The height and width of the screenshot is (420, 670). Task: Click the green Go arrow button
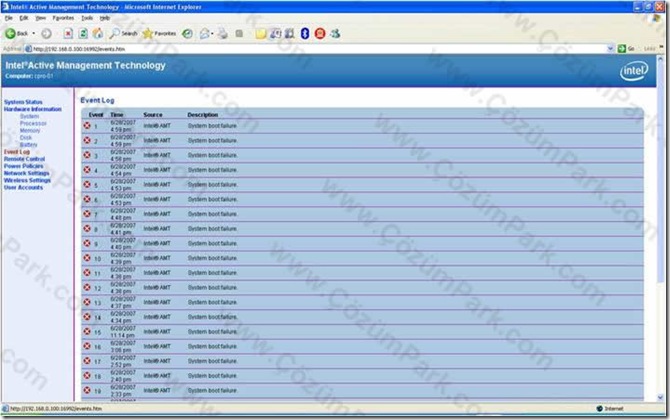tap(622, 49)
